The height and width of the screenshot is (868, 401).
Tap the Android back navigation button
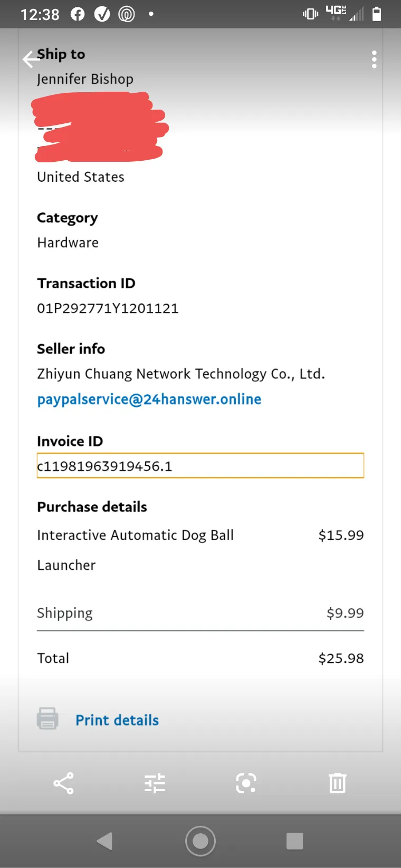pos(104,841)
